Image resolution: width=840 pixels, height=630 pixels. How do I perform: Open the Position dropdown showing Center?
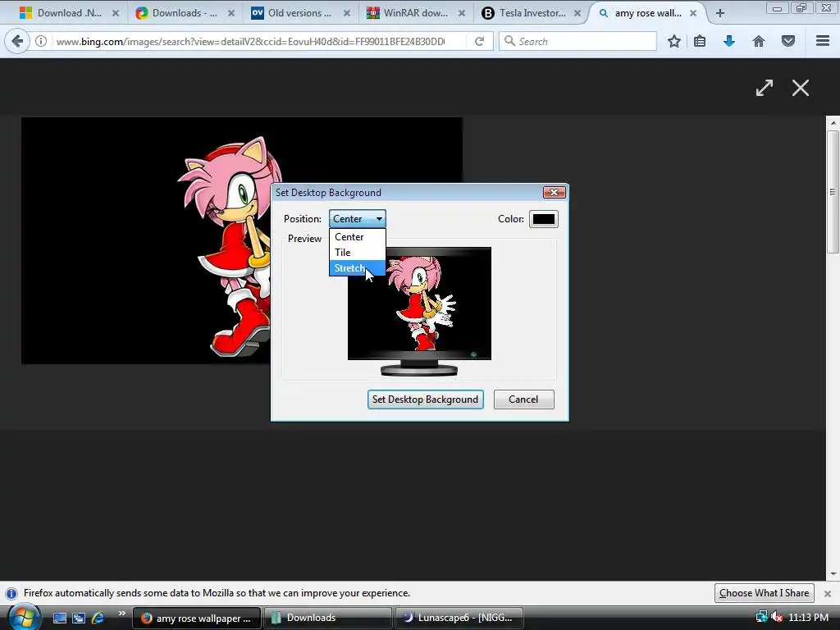click(358, 218)
